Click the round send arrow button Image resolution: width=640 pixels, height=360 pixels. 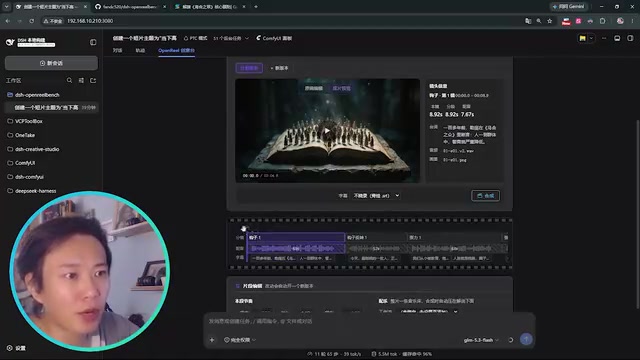(526, 339)
